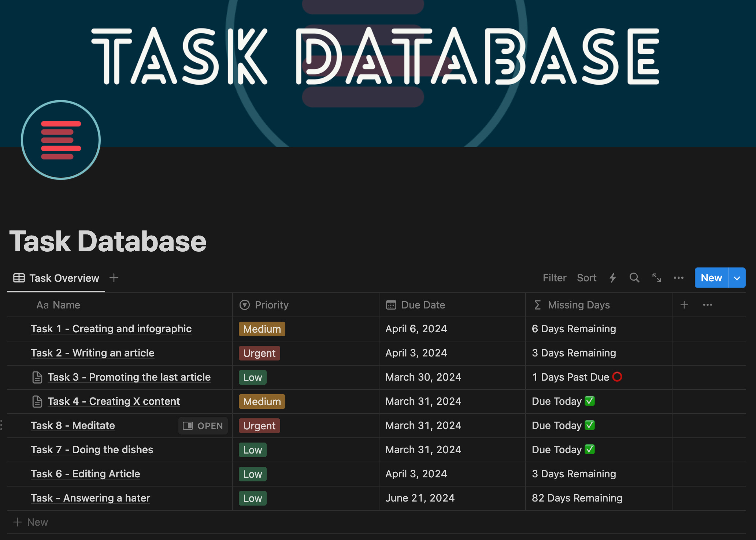Open column header three-dot options
The image size is (756, 540).
click(707, 305)
